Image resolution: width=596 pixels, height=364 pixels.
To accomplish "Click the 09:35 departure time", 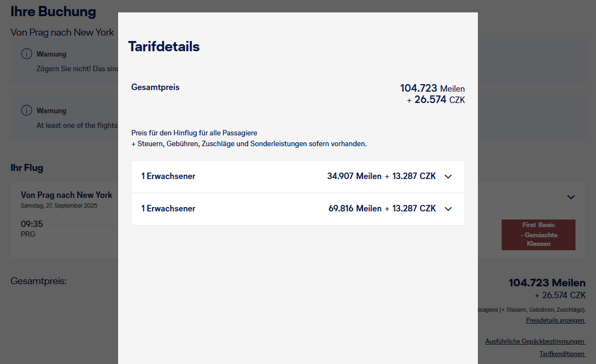I will pos(32,224).
